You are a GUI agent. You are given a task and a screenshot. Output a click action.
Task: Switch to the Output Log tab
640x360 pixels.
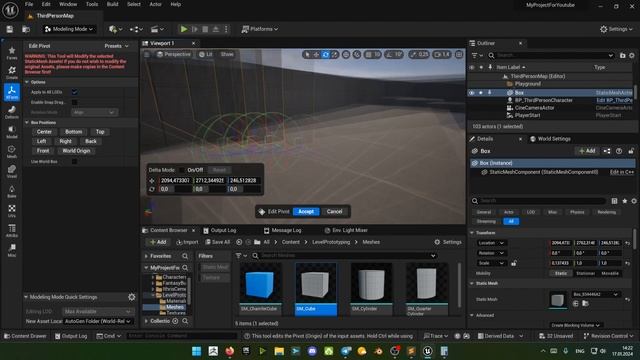tap(223, 230)
